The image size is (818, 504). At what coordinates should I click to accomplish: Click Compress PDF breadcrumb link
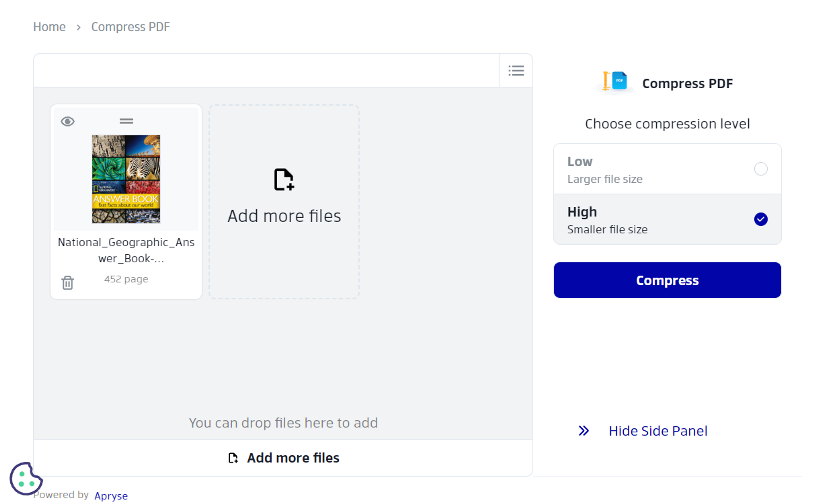pyautogui.click(x=130, y=27)
